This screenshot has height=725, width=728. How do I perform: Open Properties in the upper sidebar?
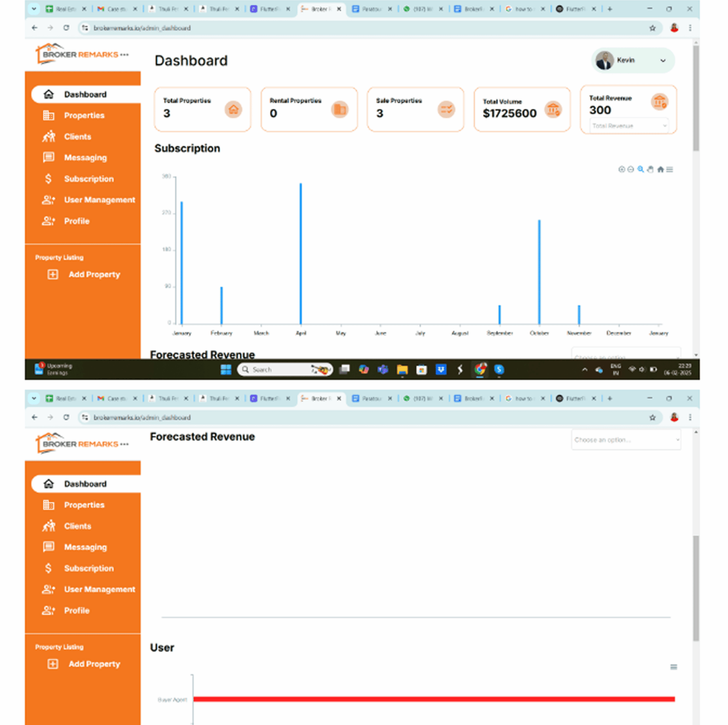pyautogui.click(x=83, y=115)
